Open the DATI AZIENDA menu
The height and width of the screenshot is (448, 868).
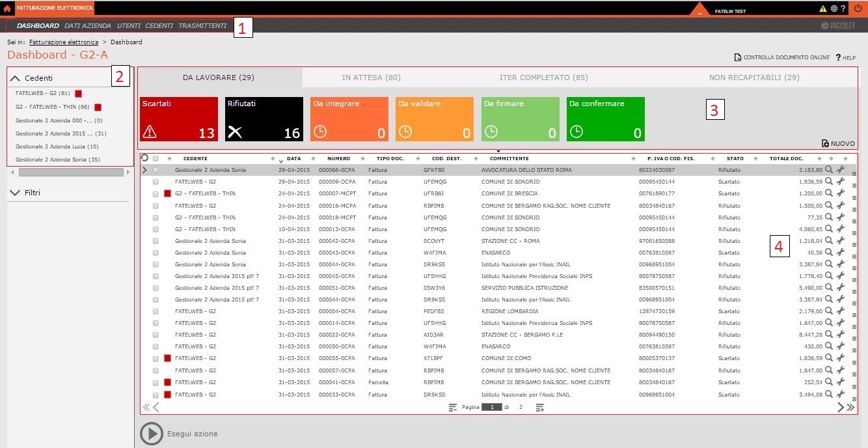88,26
